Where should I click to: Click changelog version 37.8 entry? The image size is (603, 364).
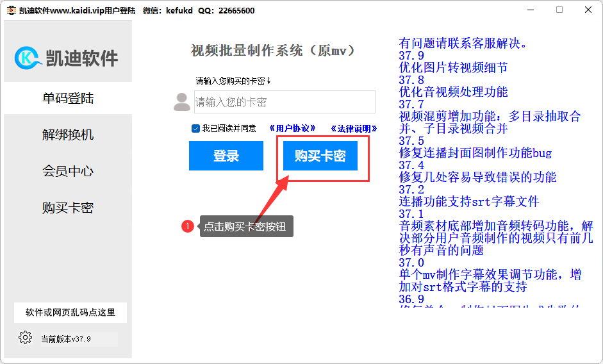coord(411,79)
